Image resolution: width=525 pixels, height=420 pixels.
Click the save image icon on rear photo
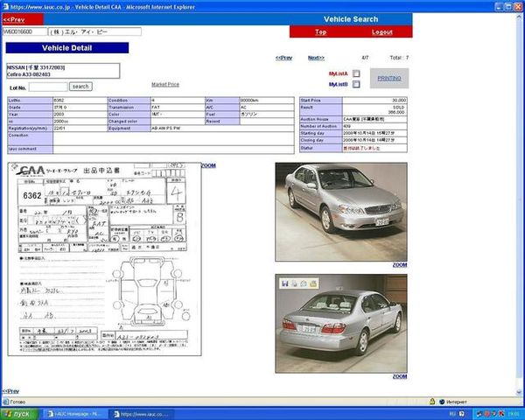click(x=285, y=283)
